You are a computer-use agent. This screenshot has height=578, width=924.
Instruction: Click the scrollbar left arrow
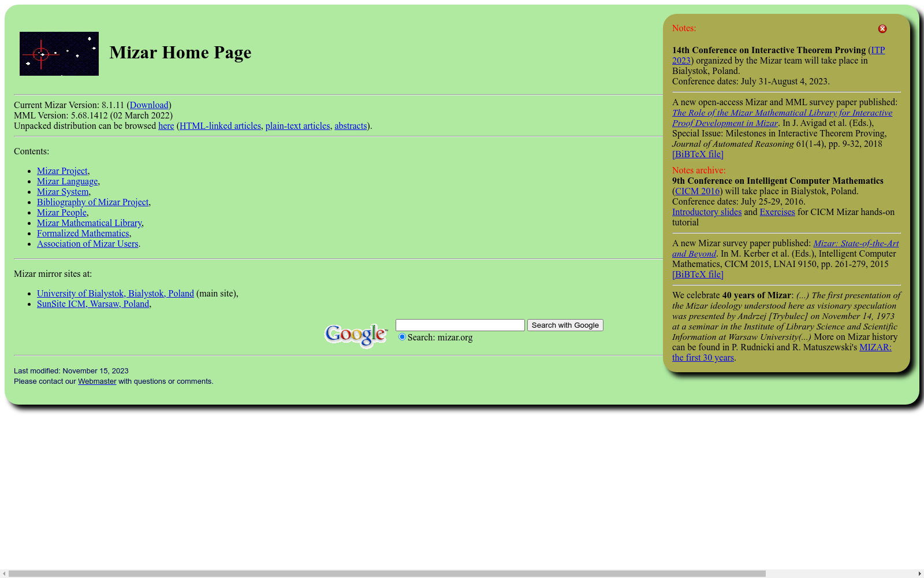[x=4, y=574]
